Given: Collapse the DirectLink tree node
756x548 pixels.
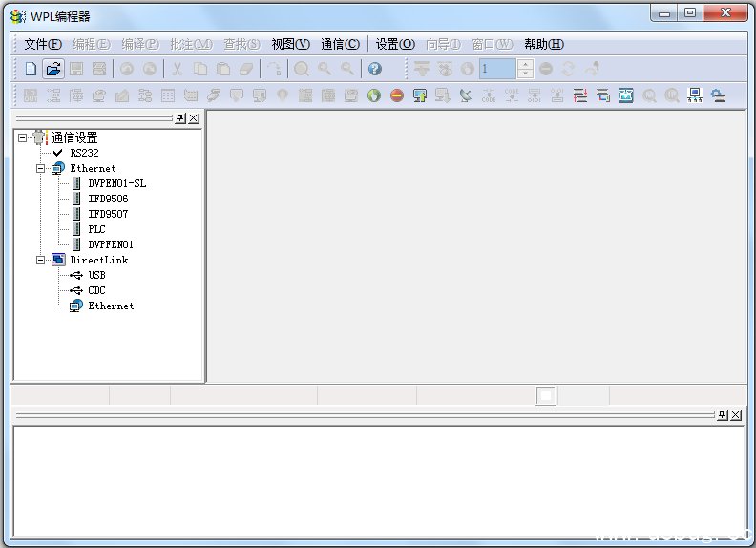Looking at the screenshot, I should click(x=41, y=260).
